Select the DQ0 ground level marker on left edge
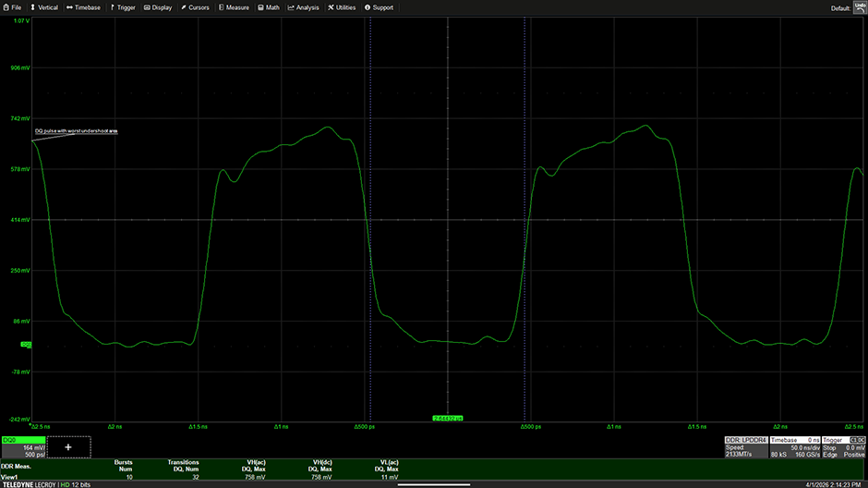 point(26,345)
